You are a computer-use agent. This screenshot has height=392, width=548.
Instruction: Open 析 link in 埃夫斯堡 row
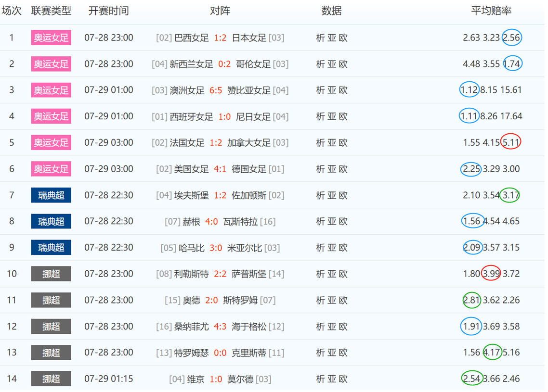pyautogui.click(x=321, y=195)
